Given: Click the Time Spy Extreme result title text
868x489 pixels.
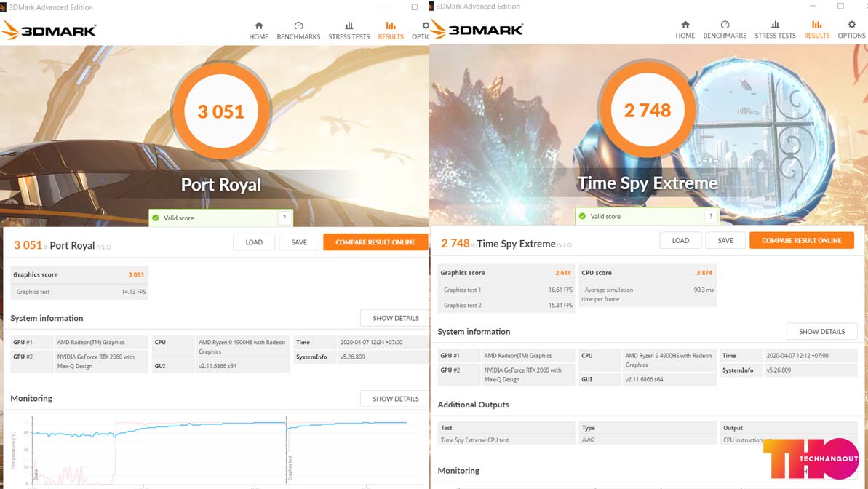Looking at the screenshot, I should pos(516,244).
